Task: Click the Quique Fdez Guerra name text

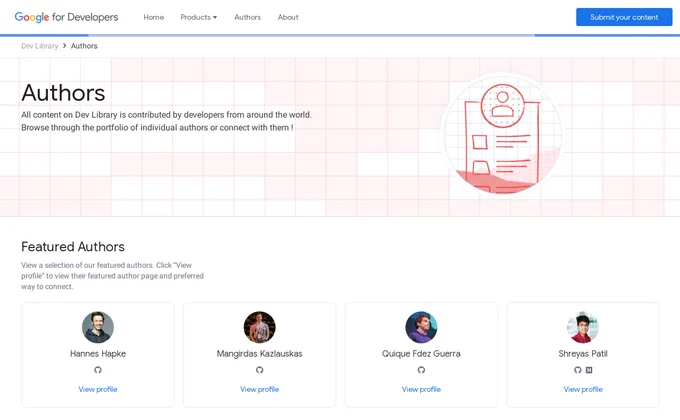Action: [421, 354]
